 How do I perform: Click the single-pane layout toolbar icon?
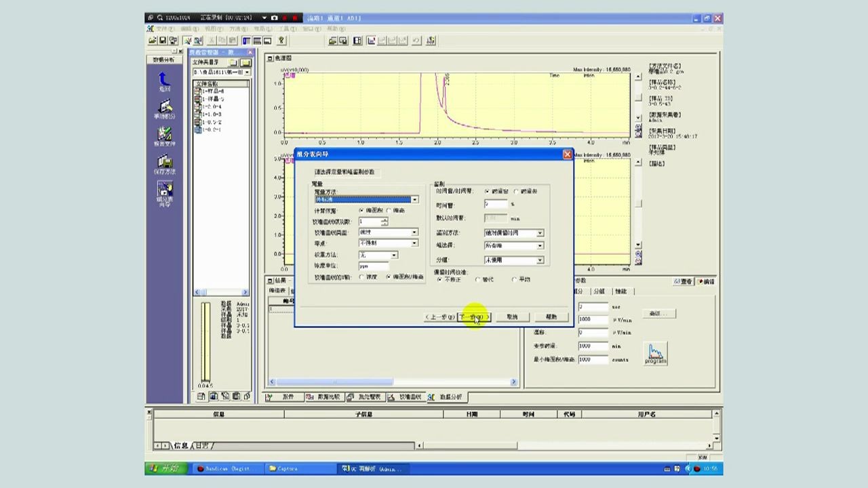click(267, 41)
